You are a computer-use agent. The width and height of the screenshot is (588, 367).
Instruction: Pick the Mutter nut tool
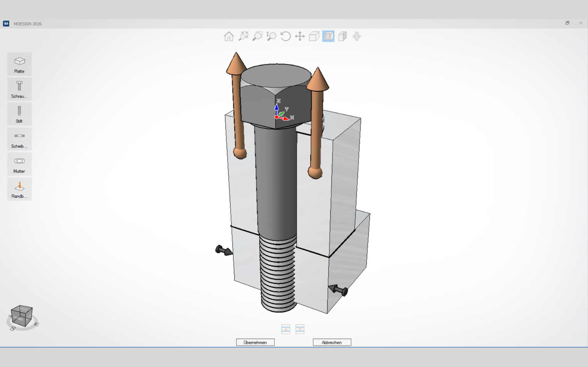tap(19, 165)
